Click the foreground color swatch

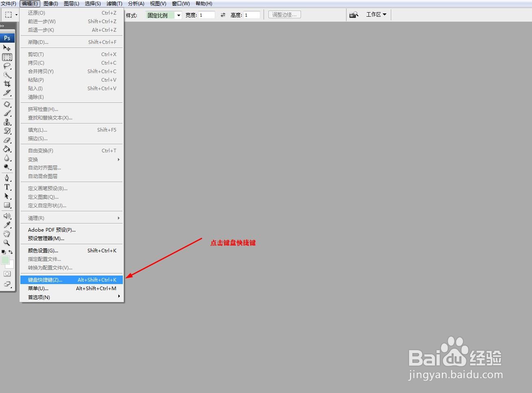coord(5,260)
